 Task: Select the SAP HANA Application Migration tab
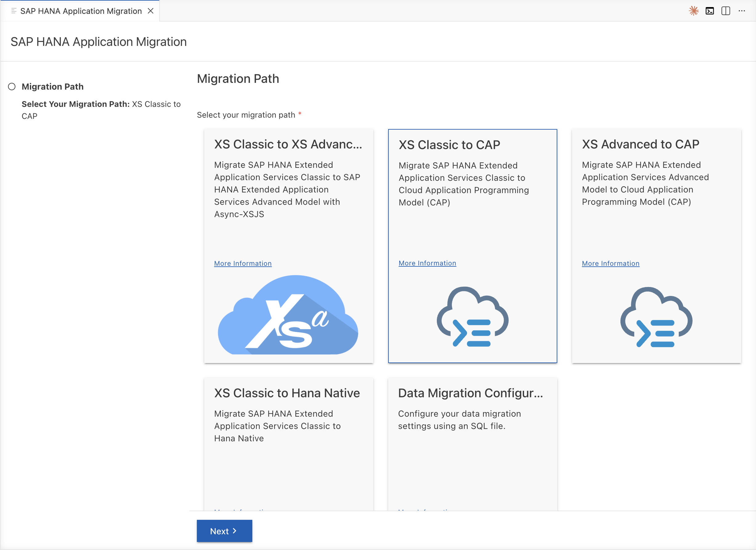pos(80,11)
